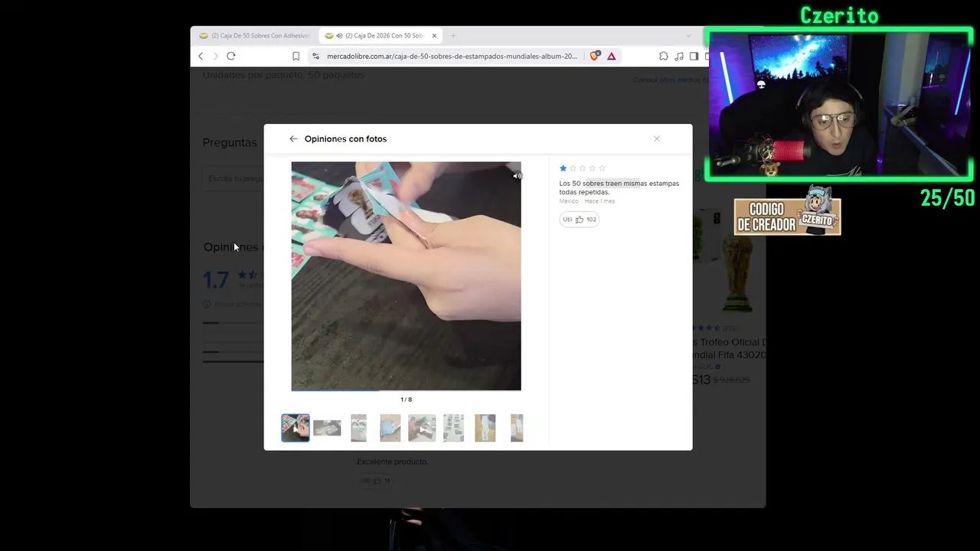
Task: Toggle the browser sidebar panel icon
Action: pyautogui.click(x=694, y=56)
